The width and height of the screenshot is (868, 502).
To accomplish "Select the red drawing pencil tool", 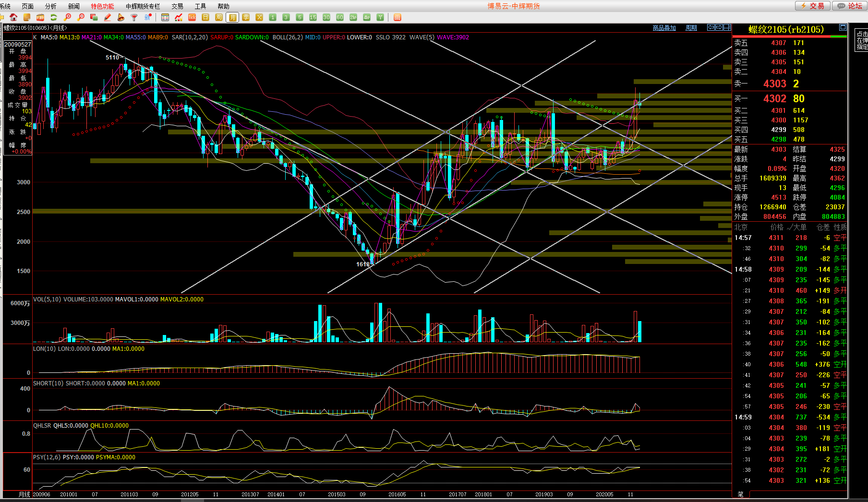I will (x=108, y=17).
